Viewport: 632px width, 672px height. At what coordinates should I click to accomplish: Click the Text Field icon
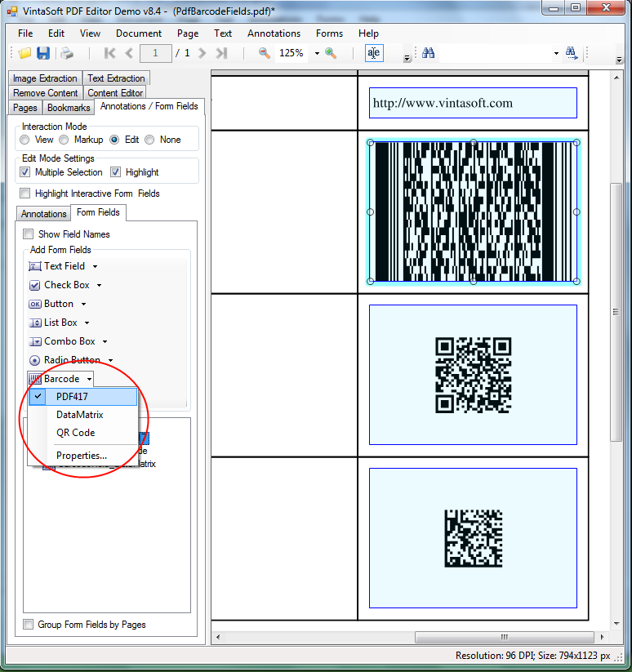coord(35,266)
